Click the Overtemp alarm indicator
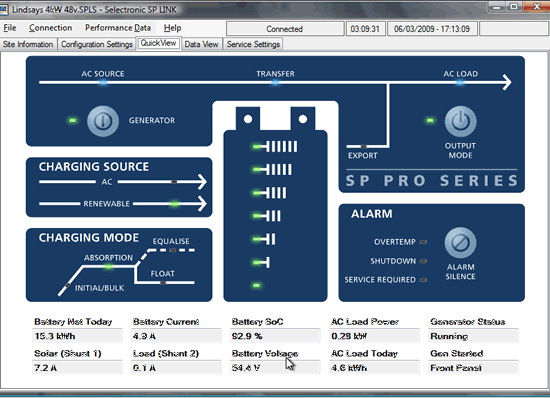 [x=423, y=242]
